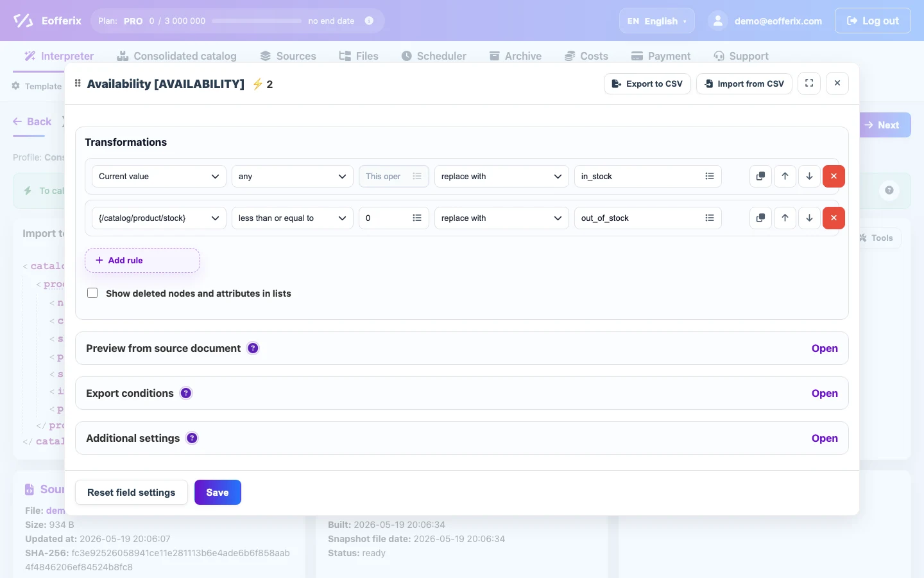Expand the Export conditions section
The width and height of the screenshot is (924, 578).
click(825, 393)
